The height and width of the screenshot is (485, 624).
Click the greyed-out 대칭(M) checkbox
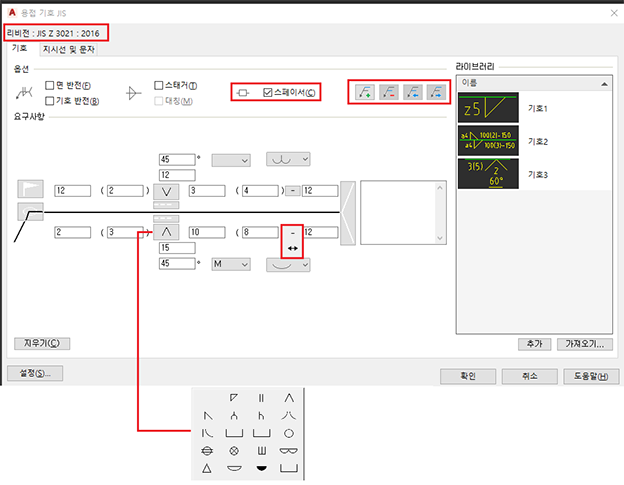[158, 101]
